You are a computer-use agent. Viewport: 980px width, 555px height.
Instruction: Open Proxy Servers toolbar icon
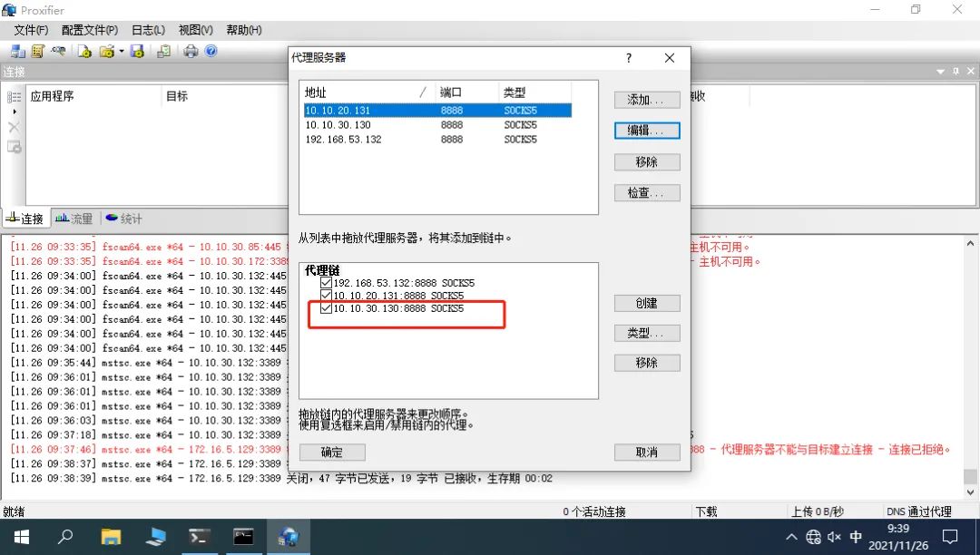click(x=18, y=51)
